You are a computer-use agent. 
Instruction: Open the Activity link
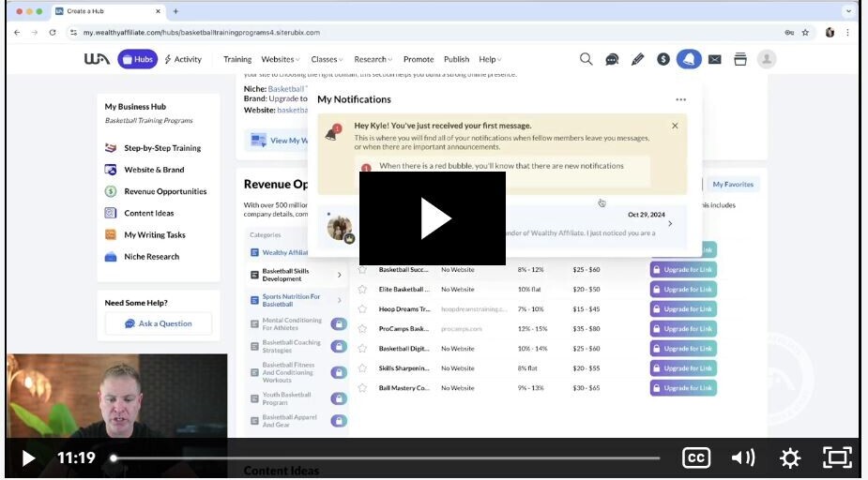pos(183,59)
